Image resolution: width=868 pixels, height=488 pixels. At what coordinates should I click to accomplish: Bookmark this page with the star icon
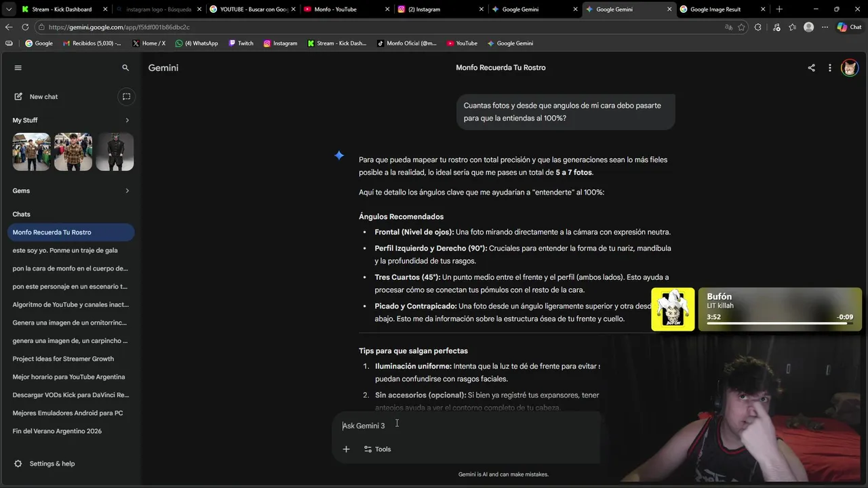tap(741, 27)
